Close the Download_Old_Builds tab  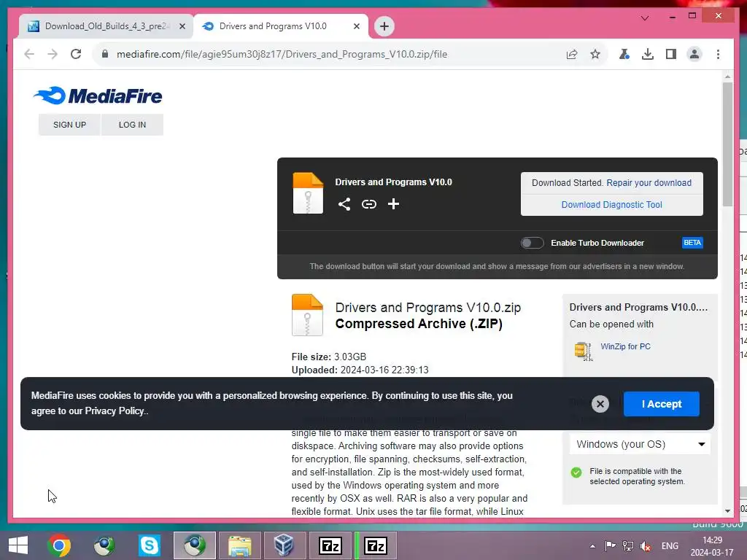pos(182,26)
